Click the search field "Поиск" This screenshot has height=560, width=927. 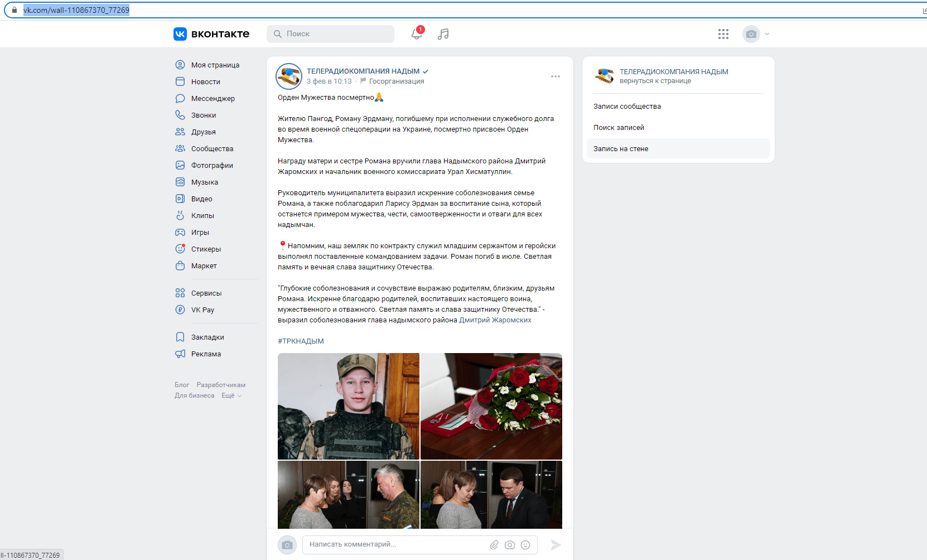pyautogui.click(x=330, y=34)
